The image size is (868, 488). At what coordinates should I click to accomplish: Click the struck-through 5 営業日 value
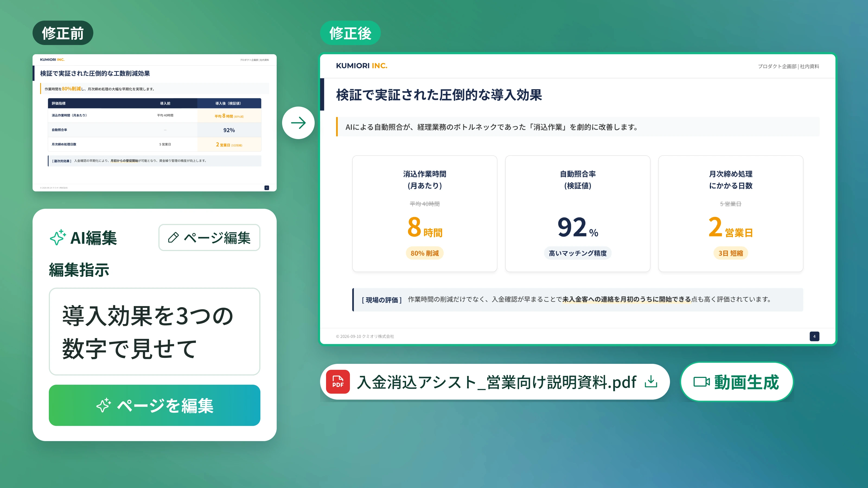pyautogui.click(x=730, y=204)
